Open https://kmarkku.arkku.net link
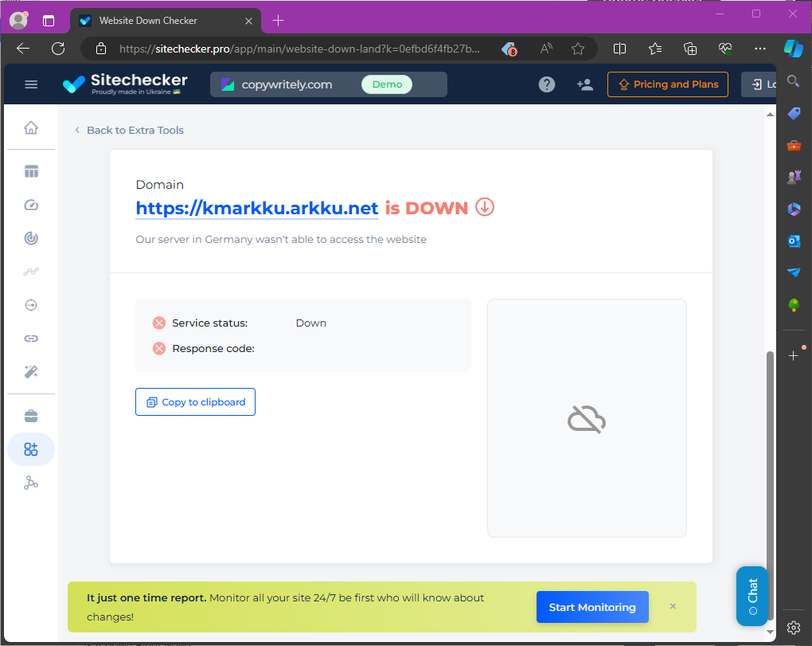Screen dimensions: 812x646 coord(257,208)
